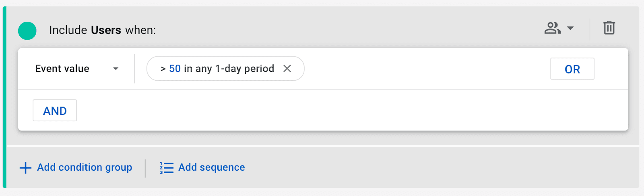The height and width of the screenshot is (196, 644).
Task: Click the bold "Users" word in heading
Action: pos(106,30)
